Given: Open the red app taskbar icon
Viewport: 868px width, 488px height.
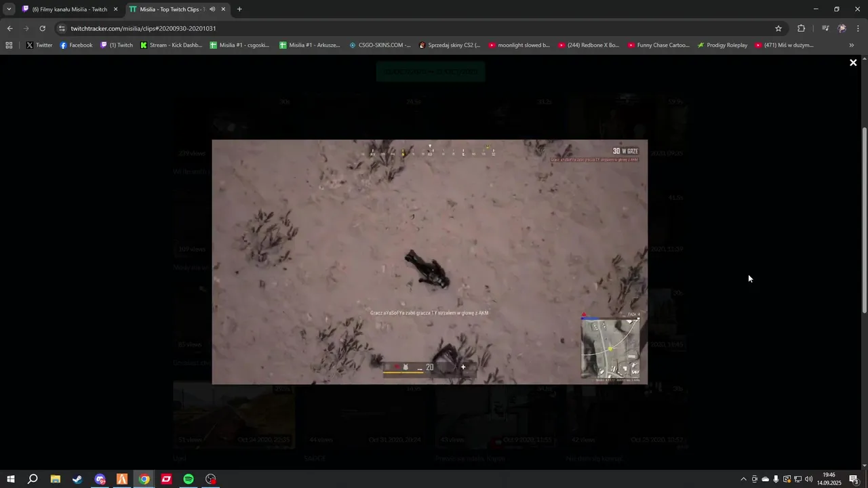Looking at the screenshot, I should point(166,479).
